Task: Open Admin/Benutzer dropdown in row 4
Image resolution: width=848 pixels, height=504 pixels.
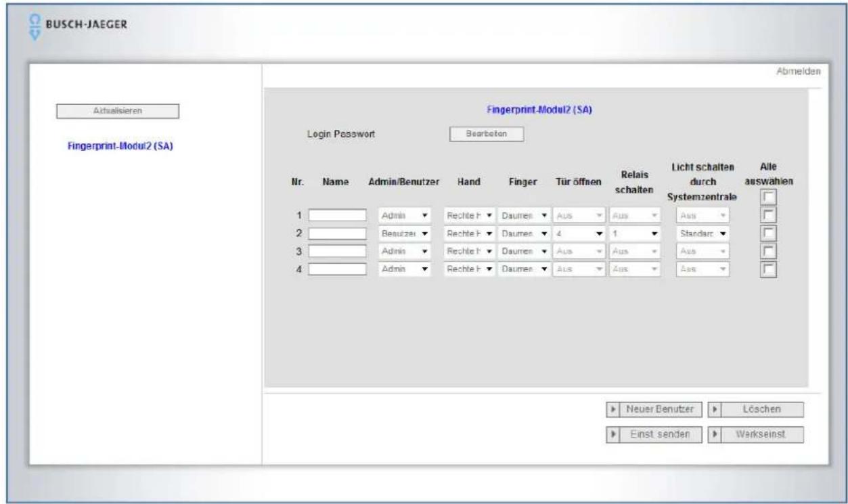Action: click(405, 269)
